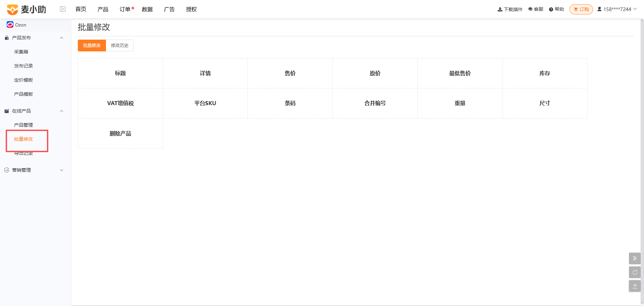Select the 库存 batch edit option
Viewport: 644px width, 306px height.
[x=545, y=73]
